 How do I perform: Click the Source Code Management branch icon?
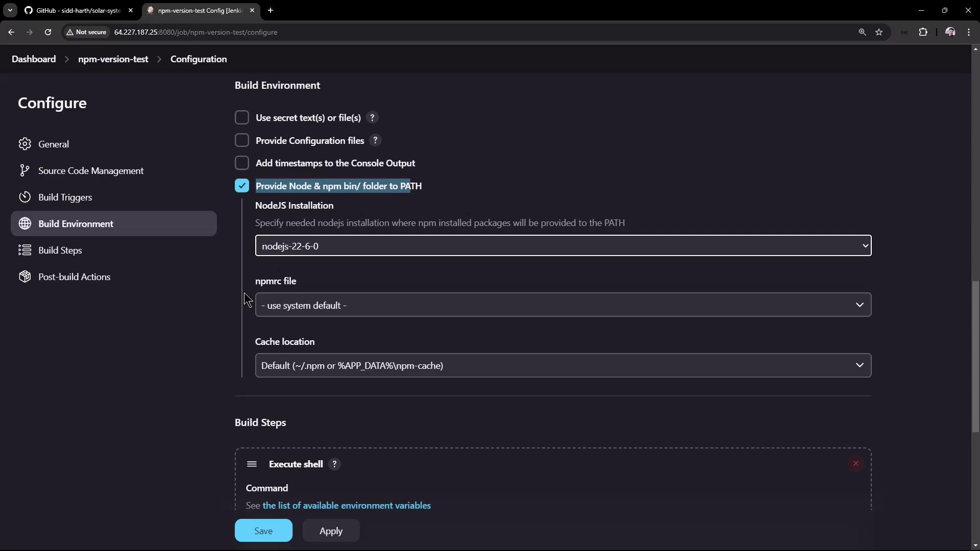(x=24, y=170)
